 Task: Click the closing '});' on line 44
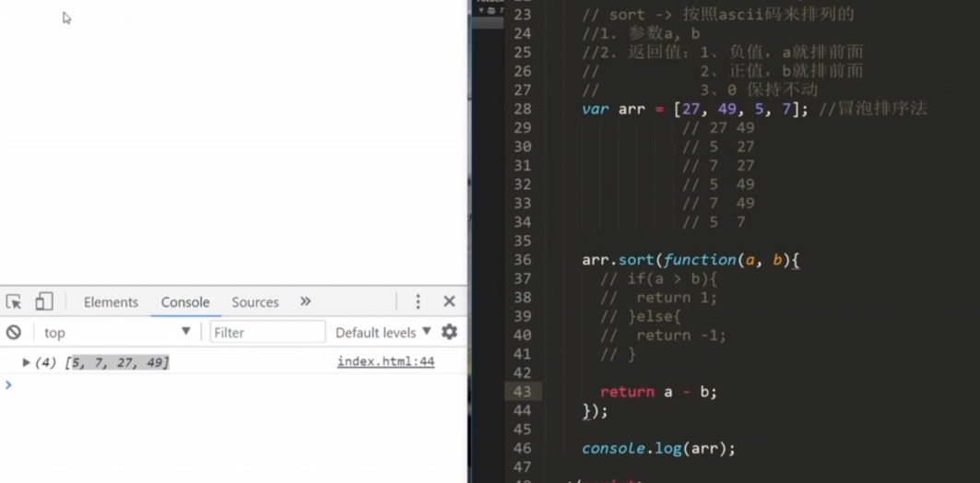(x=595, y=410)
